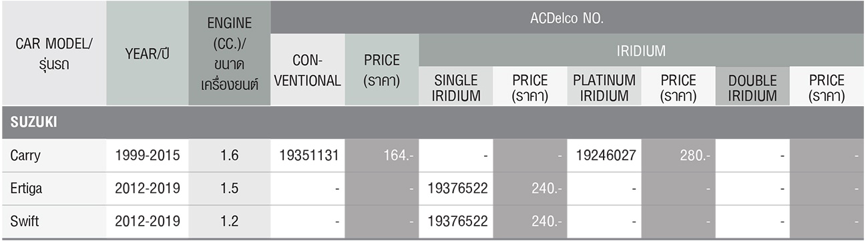Select the DOUBLE IRIDIUM column header
This screenshot has width=868, height=243.
(x=752, y=87)
